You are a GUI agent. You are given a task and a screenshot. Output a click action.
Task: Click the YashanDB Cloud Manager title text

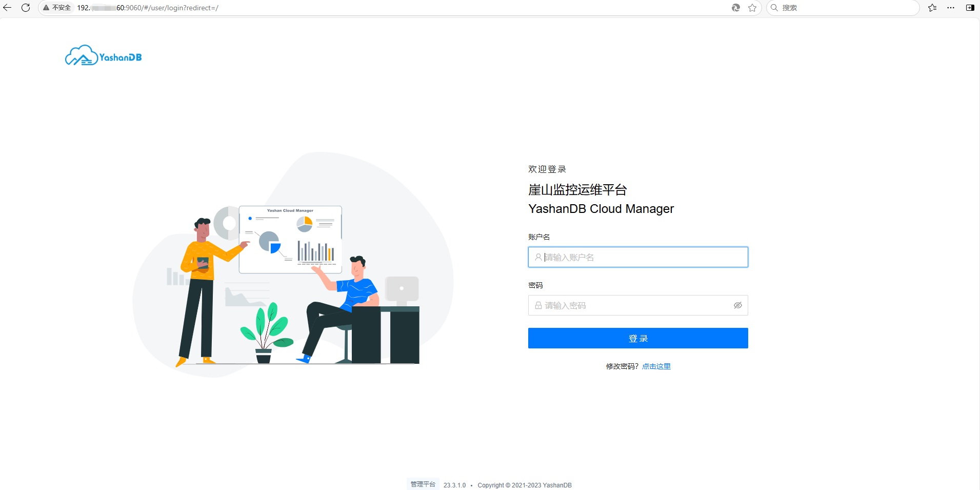pyautogui.click(x=601, y=209)
